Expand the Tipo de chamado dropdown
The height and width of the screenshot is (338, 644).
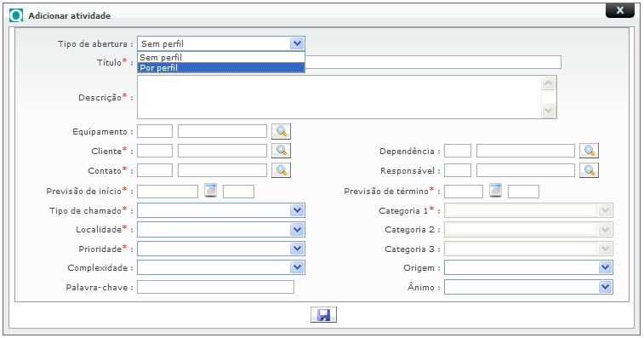pos(221,210)
